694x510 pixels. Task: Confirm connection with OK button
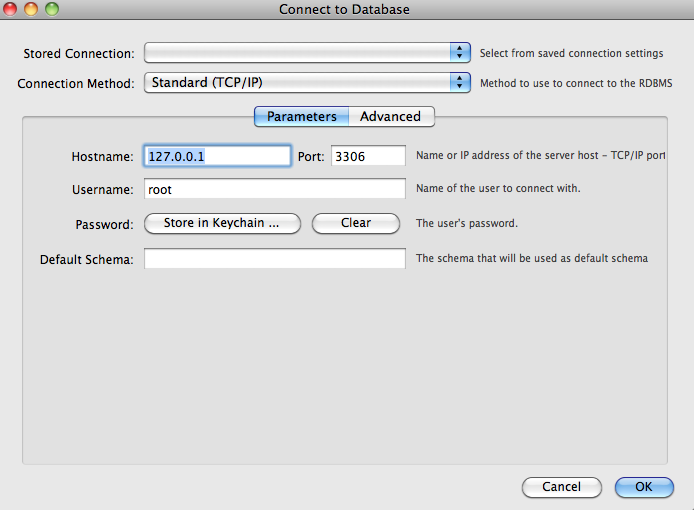click(x=644, y=487)
